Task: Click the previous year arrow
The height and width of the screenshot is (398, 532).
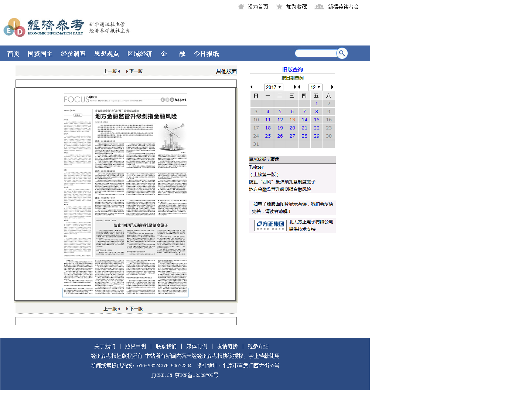Action: click(252, 87)
